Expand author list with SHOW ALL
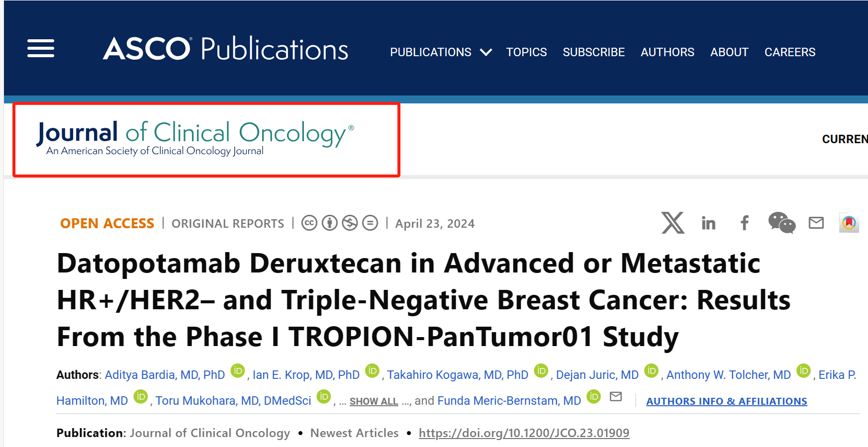The width and height of the screenshot is (868, 447). coord(374,401)
